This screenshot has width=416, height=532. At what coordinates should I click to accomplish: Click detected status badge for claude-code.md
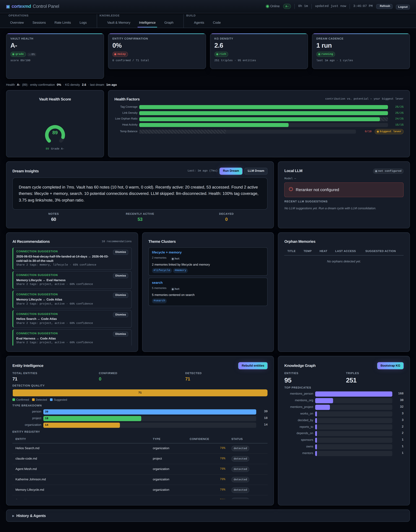pos(240,459)
